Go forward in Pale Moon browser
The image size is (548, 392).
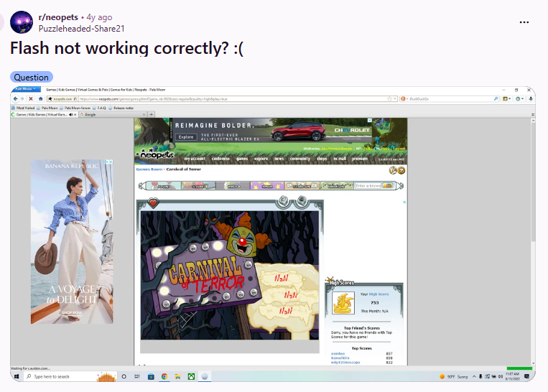click(x=22, y=99)
